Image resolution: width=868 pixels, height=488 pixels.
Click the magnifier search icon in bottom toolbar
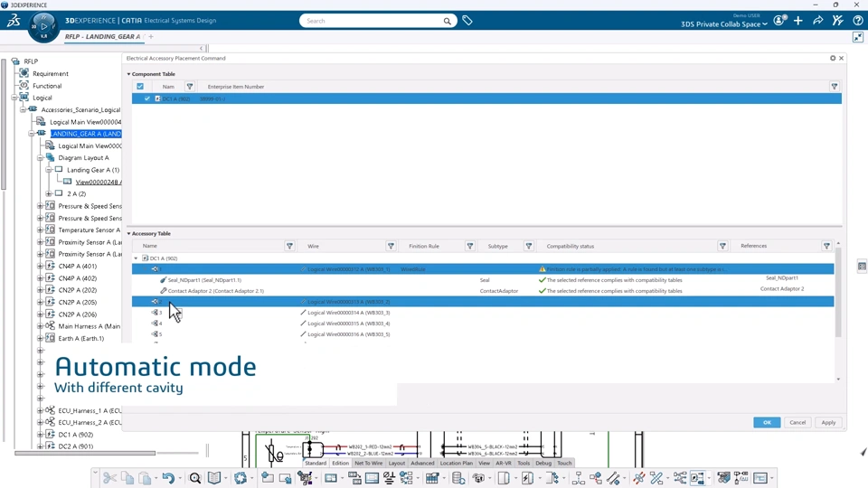click(195, 477)
